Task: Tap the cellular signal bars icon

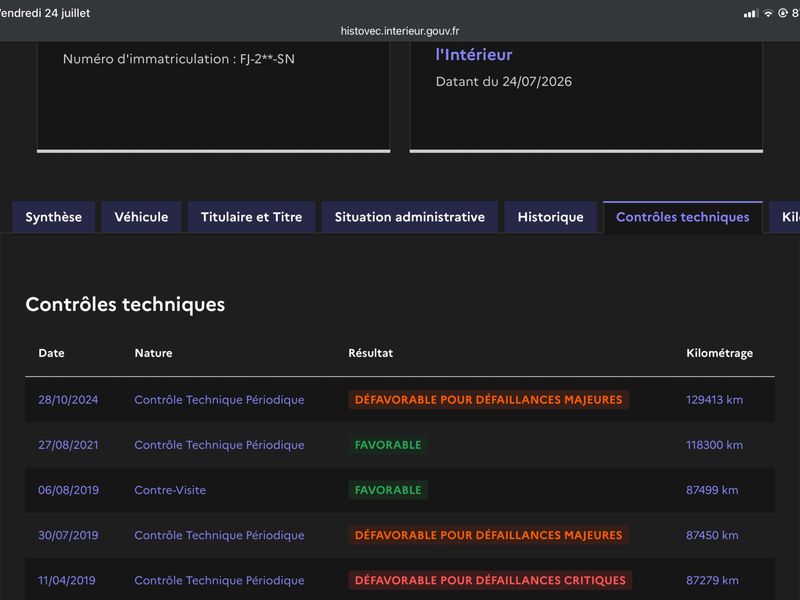Action: 751,13
